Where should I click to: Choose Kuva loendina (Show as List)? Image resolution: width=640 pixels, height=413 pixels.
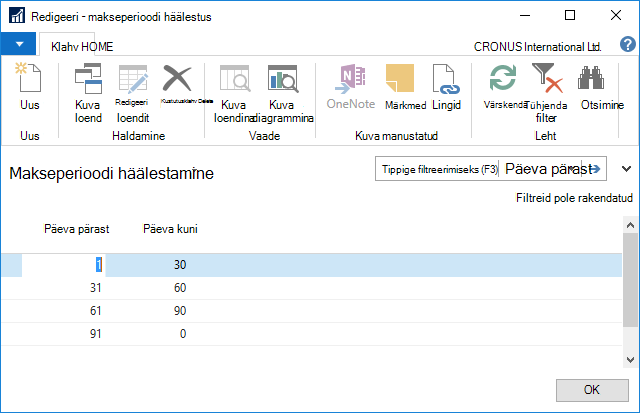[234, 93]
